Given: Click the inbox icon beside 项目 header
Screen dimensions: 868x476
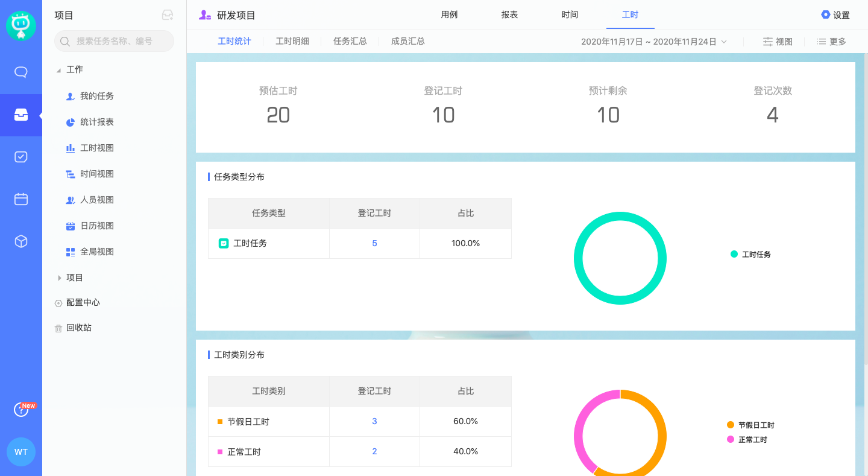Looking at the screenshot, I should point(168,16).
